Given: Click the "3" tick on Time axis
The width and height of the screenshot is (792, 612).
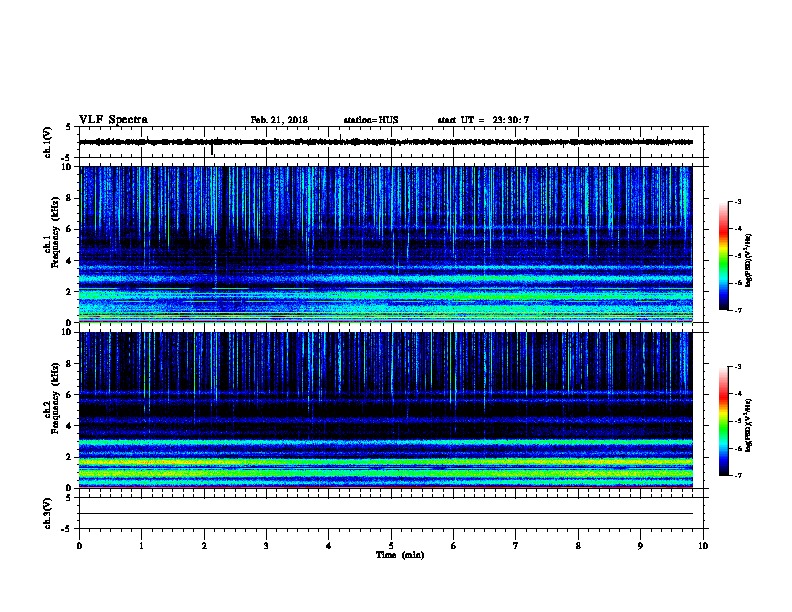Looking at the screenshot, I should pos(266,546).
